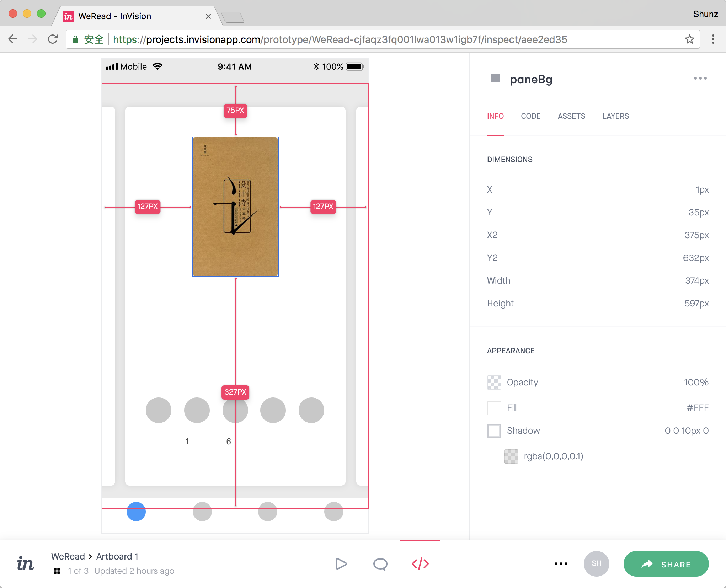Open Chrome's three-dot browser menu

[x=713, y=39]
